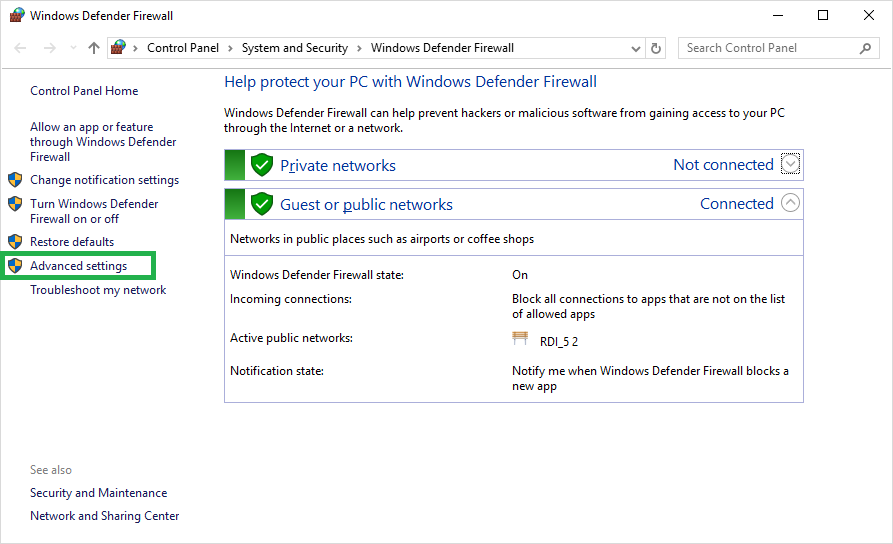Click shield icon beside Change notification settings

(x=15, y=180)
